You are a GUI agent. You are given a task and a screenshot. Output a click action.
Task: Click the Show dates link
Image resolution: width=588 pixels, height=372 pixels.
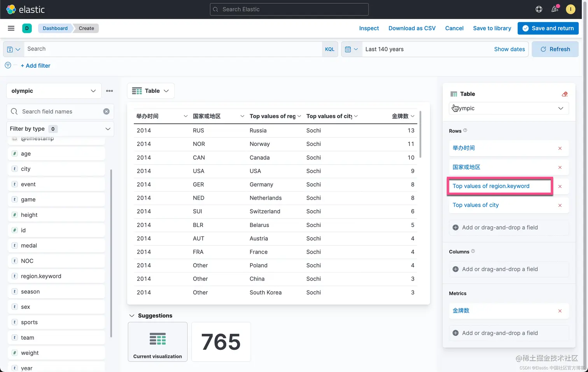(x=509, y=49)
